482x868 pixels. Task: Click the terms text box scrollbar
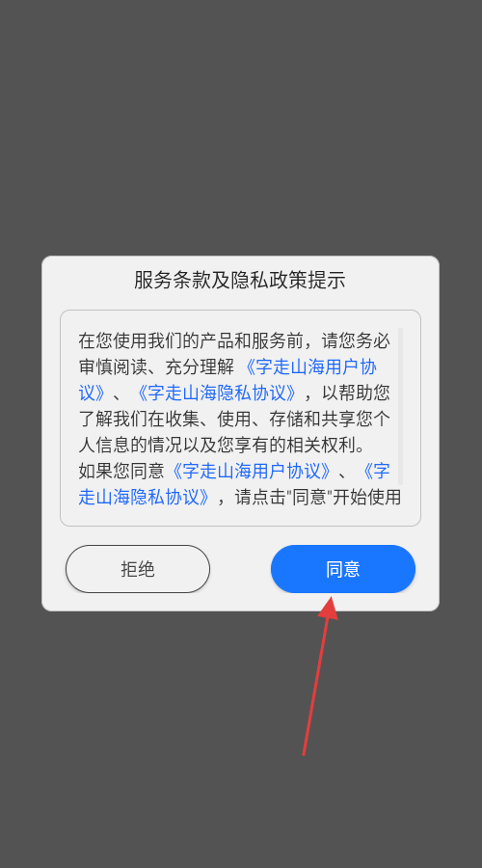[x=401, y=406]
